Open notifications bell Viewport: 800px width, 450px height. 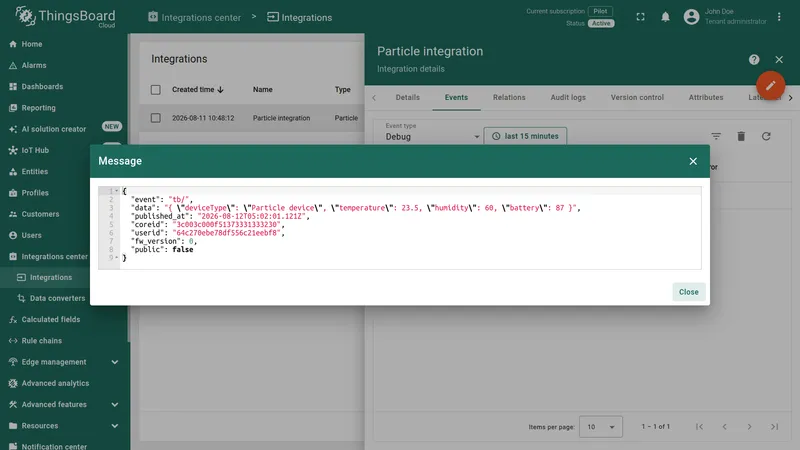(665, 17)
